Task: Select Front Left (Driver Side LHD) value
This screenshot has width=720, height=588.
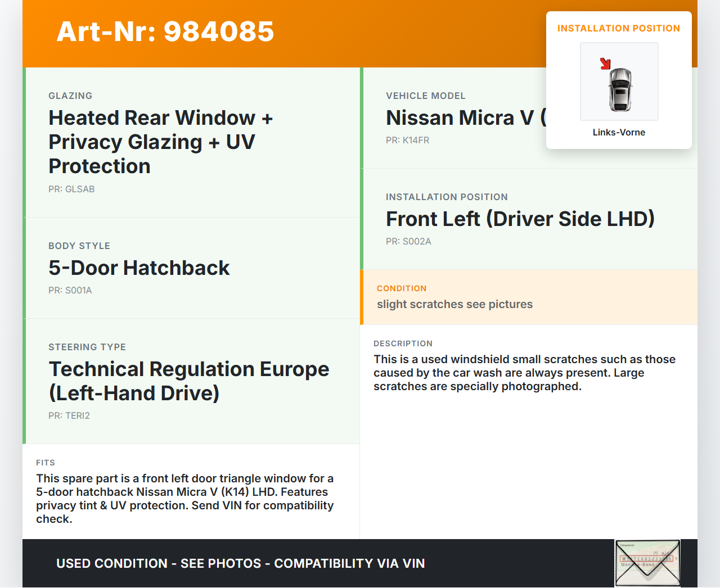Action: tap(520, 219)
